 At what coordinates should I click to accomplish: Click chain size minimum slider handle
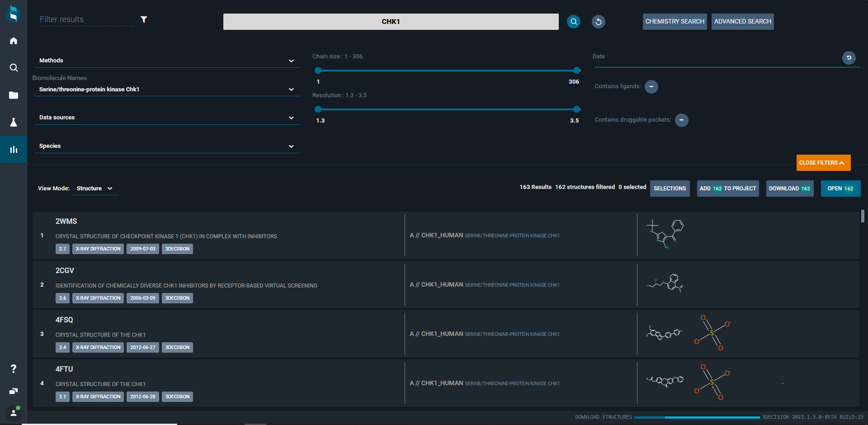tap(318, 70)
